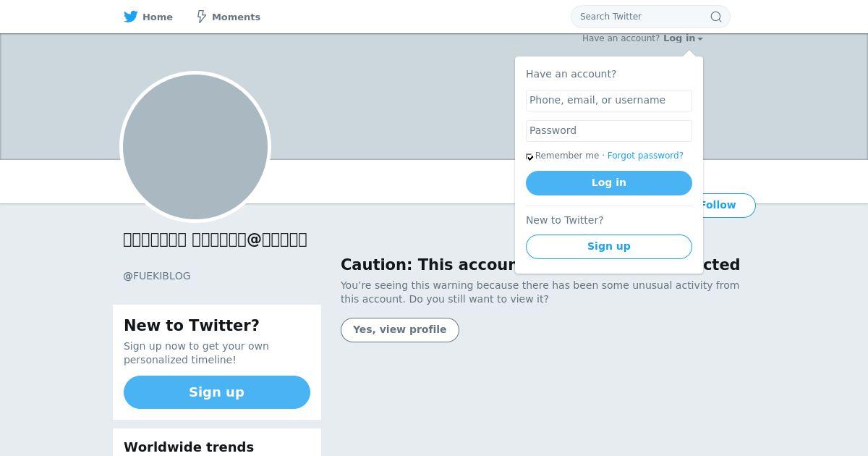The width and height of the screenshot is (868, 456).
Task: Click the Moments lightning bolt icon
Action: tap(202, 17)
